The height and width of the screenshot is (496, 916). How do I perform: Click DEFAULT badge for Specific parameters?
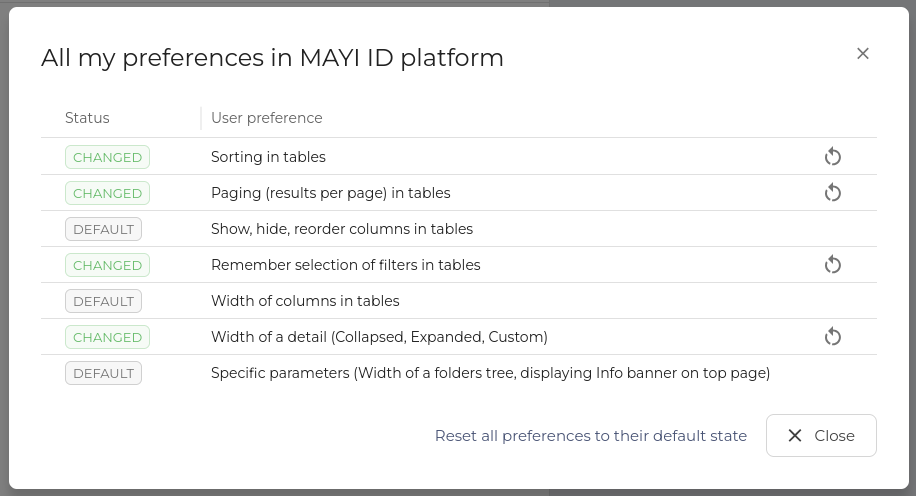(x=103, y=373)
